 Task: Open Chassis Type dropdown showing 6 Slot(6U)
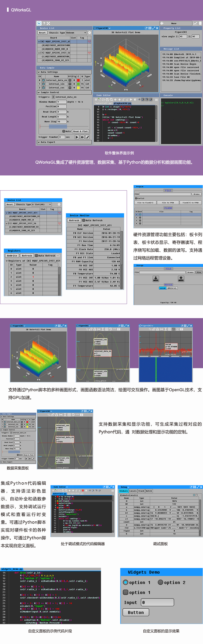point(42,204)
